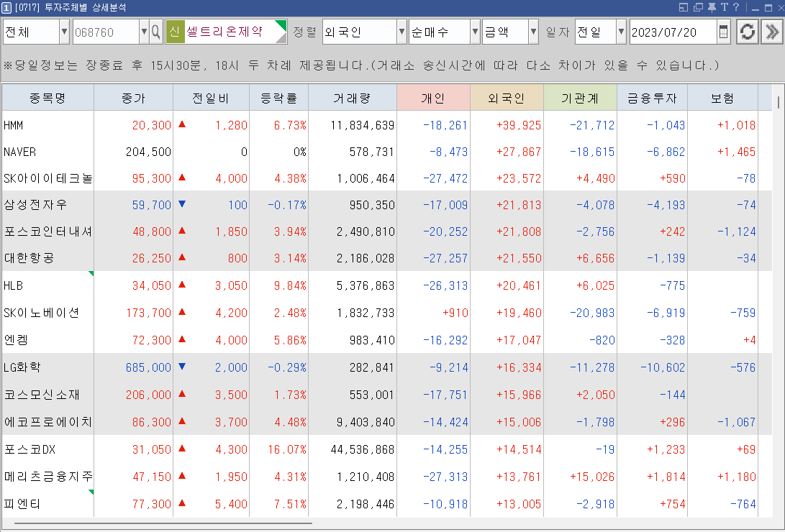Click 피엔티 foreign value +13,005
Viewport: 785px width, 532px height.
519,503
